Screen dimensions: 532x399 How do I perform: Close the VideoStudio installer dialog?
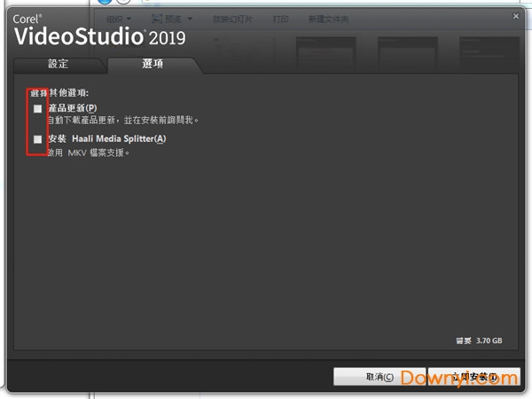pyautogui.click(x=517, y=16)
